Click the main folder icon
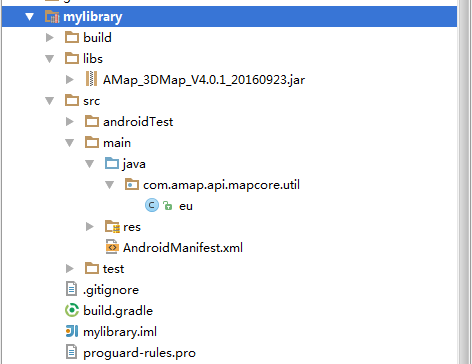This screenshot has width=472, height=364. tap(92, 142)
